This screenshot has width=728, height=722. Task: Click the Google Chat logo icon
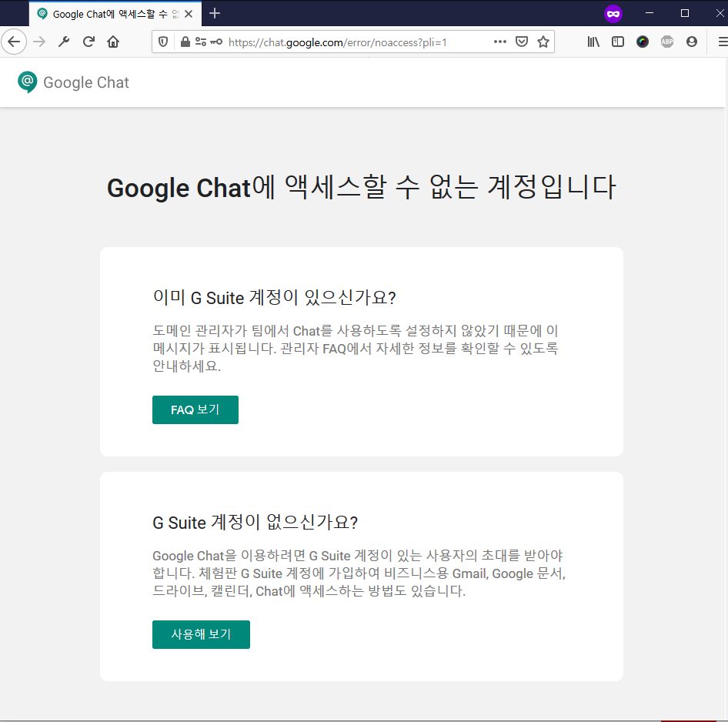[28, 82]
